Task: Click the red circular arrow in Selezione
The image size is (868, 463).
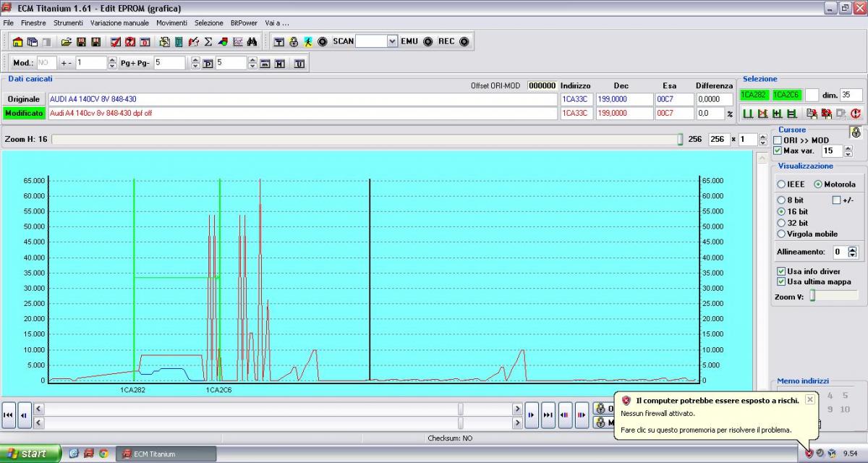Action: pos(856,114)
